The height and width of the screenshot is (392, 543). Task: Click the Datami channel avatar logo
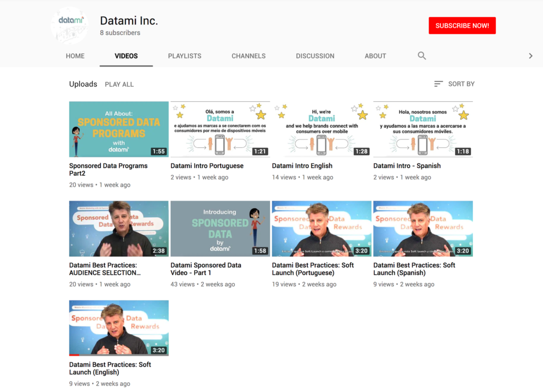pos(69,25)
